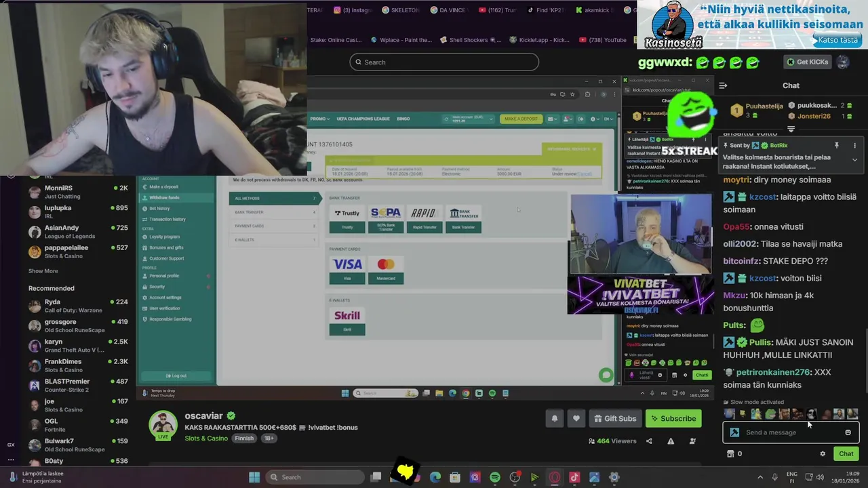Screen dimensions: 868x488
Task: Click the microphone tray icon
Action: (775, 477)
